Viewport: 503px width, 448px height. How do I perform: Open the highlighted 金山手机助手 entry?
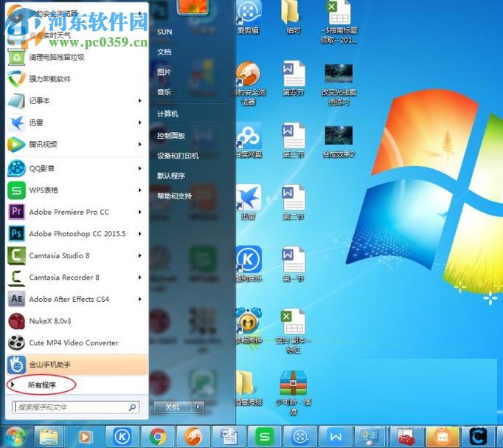(x=77, y=365)
